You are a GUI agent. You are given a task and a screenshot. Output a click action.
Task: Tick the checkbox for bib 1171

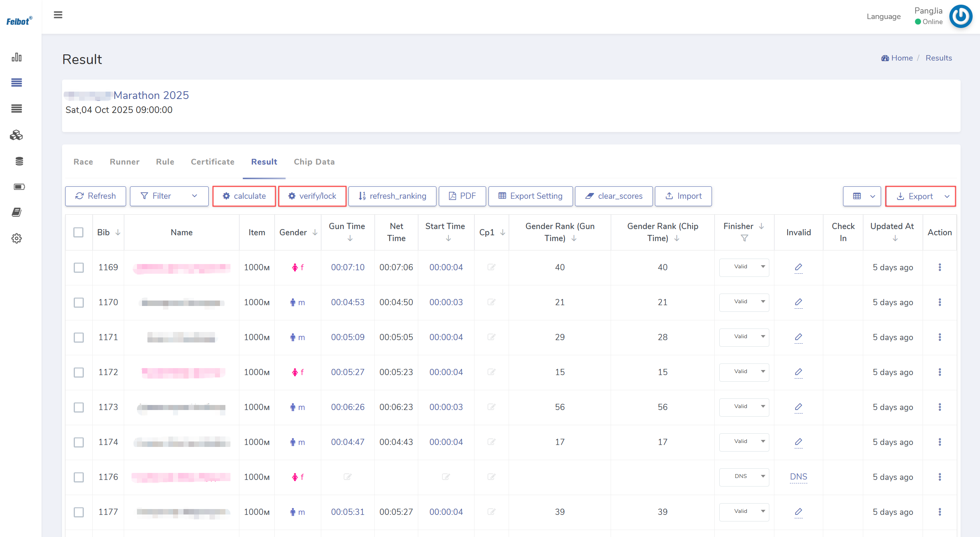[x=79, y=337]
